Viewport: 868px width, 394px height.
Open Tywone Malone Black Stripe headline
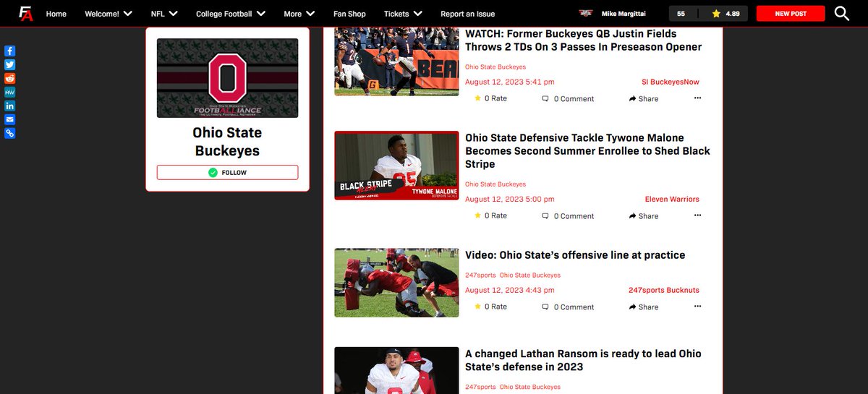point(587,150)
